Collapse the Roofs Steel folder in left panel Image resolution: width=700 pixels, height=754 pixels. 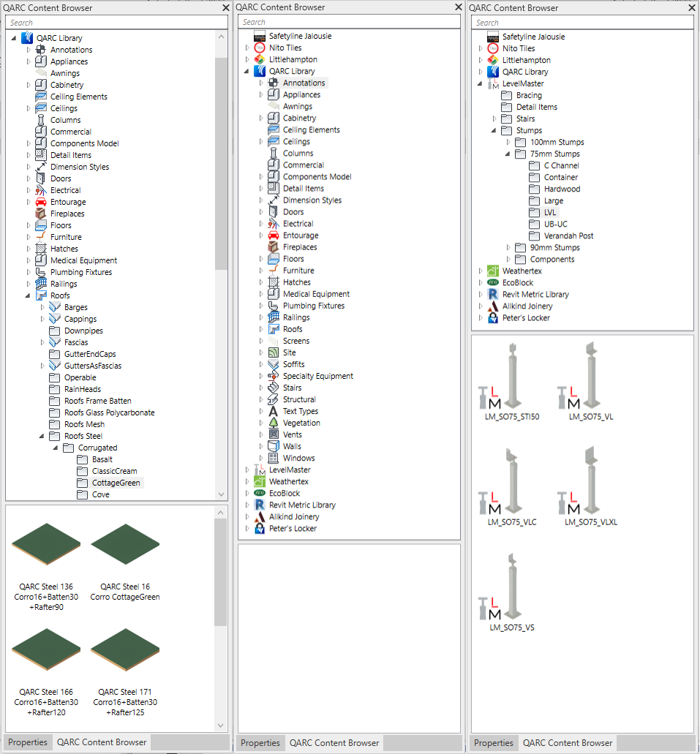click(42, 437)
